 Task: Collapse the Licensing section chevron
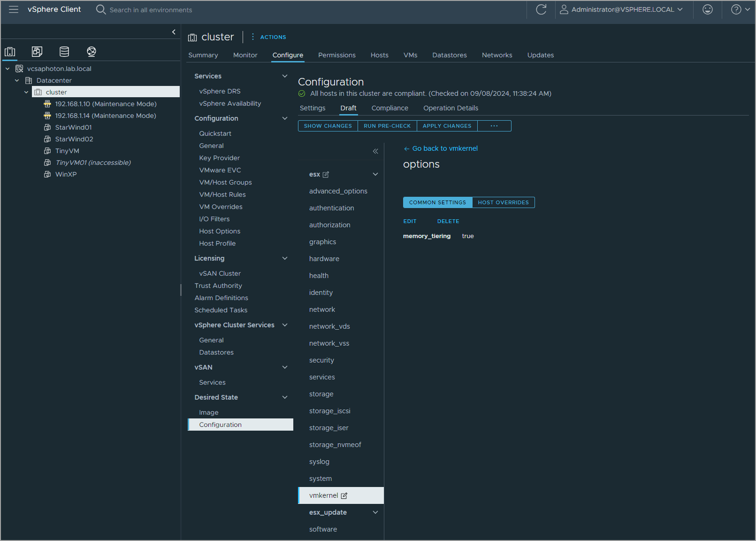point(284,258)
